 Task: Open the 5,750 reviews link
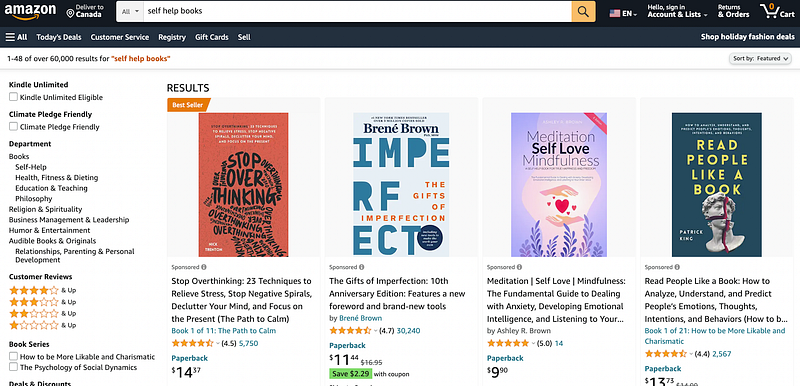pyautogui.click(x=248, y=344)
